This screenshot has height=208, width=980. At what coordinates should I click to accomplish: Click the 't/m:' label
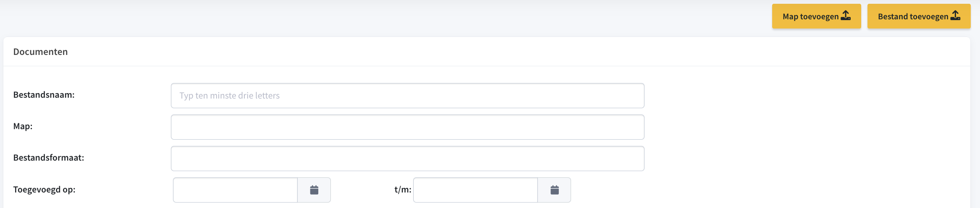pyautogui.click(x=403, y=190)
